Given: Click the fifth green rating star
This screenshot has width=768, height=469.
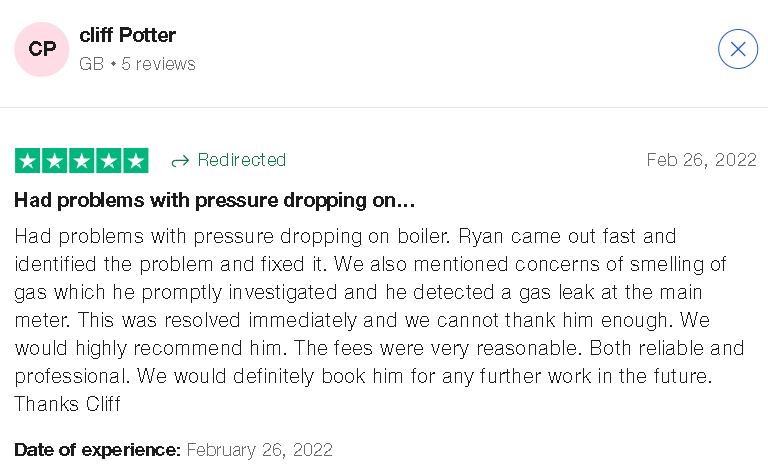Looking at the screenshot, I should pos(135,161).
